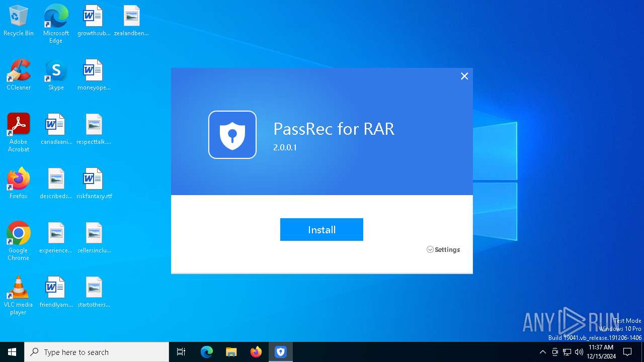Open the Recycle Bin desktop icon
The width and height of the screenshot is (644, 362).
coord(19,21)
